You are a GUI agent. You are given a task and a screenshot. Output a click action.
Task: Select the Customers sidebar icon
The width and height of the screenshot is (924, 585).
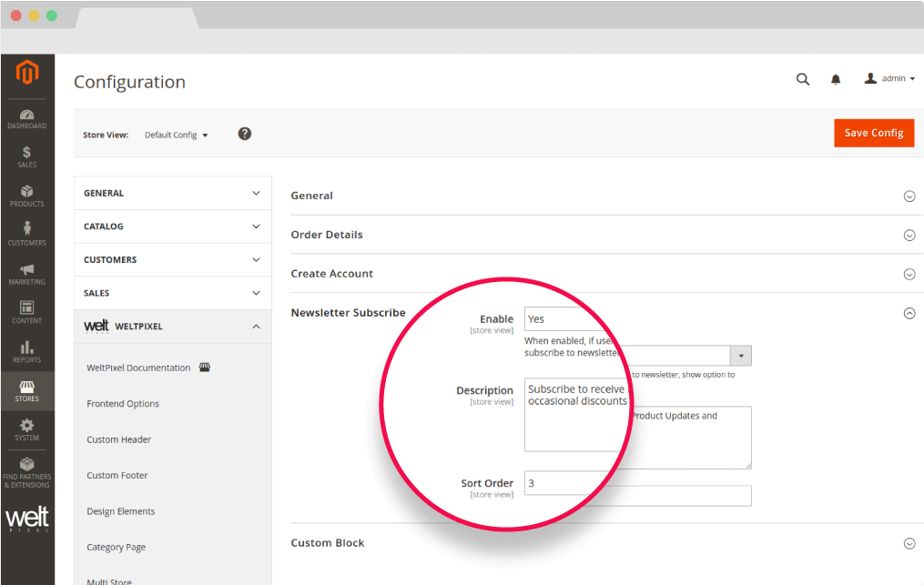click(x=26, y=234)
